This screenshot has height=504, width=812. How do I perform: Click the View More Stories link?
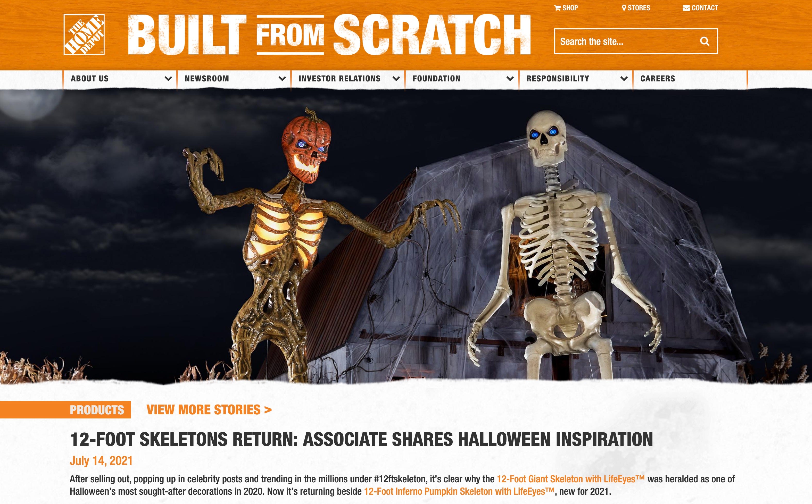point(209,410)
